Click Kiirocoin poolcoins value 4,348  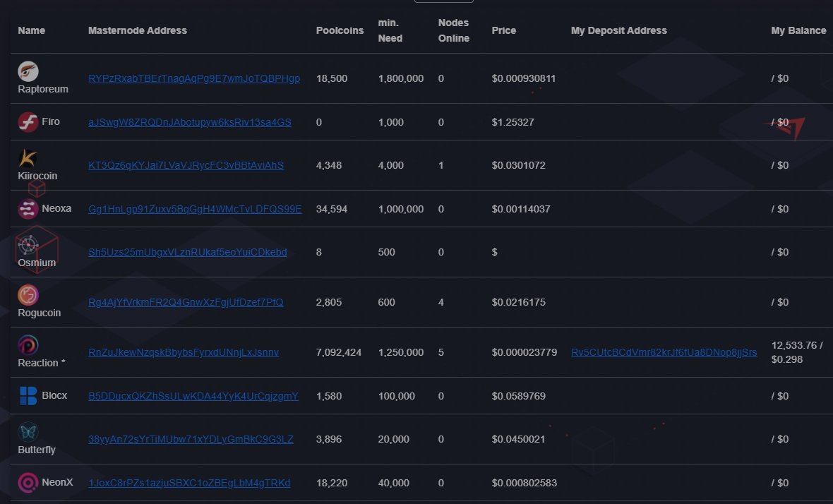[x=329, y=165]
